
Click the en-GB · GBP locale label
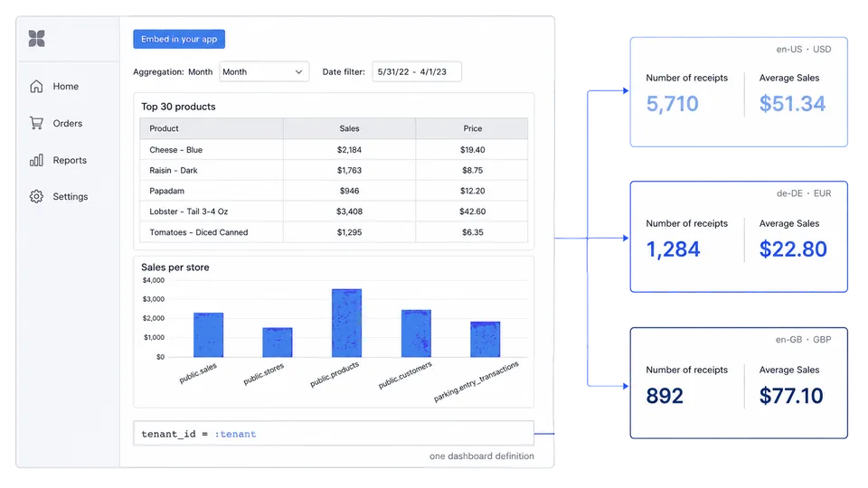pyautogui.click(x=803, y=340)
